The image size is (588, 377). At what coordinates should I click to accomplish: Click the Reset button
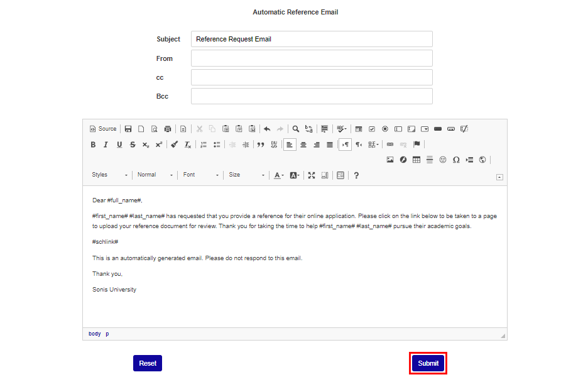point(147,363)
